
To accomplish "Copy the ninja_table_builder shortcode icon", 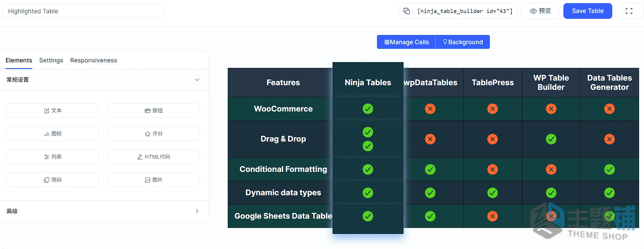I will [x=407, y=11].
